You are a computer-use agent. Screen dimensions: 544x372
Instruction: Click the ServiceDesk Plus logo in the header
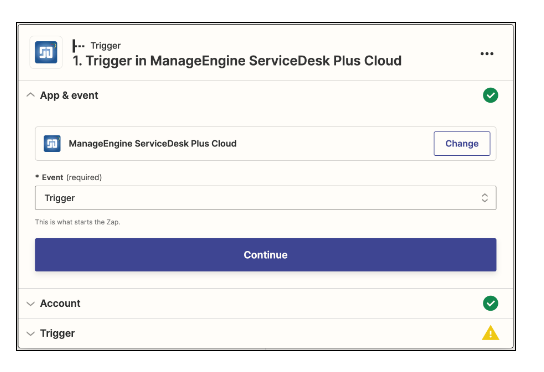coord(46,52)
